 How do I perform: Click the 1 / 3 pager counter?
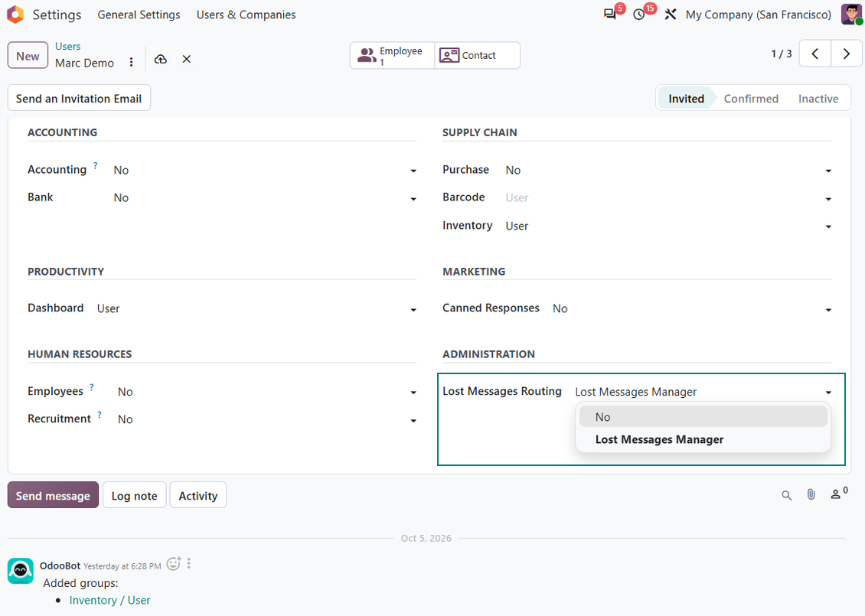coord(781,54)
